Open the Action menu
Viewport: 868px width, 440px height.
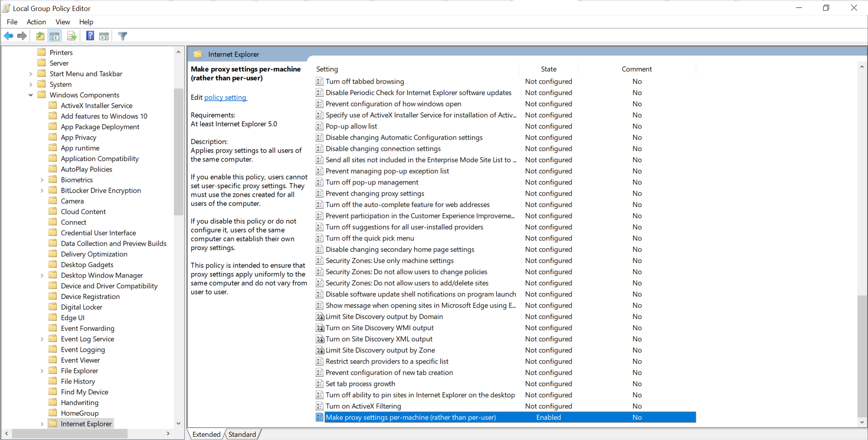click(36, 22)
